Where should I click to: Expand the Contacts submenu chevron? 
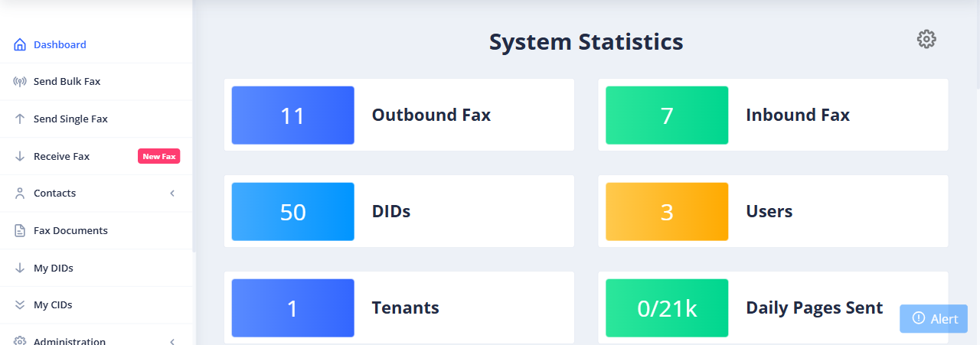pyautogui.click(x=172, y=194)
